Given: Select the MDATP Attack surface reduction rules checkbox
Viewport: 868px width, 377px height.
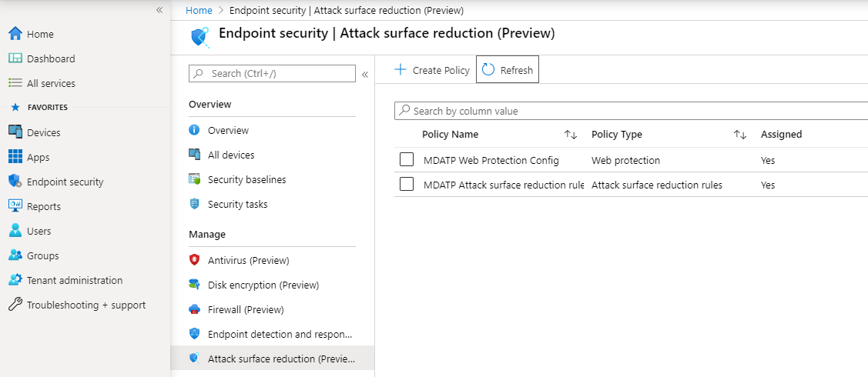Looking at the screenshot, I should point(407,185).
